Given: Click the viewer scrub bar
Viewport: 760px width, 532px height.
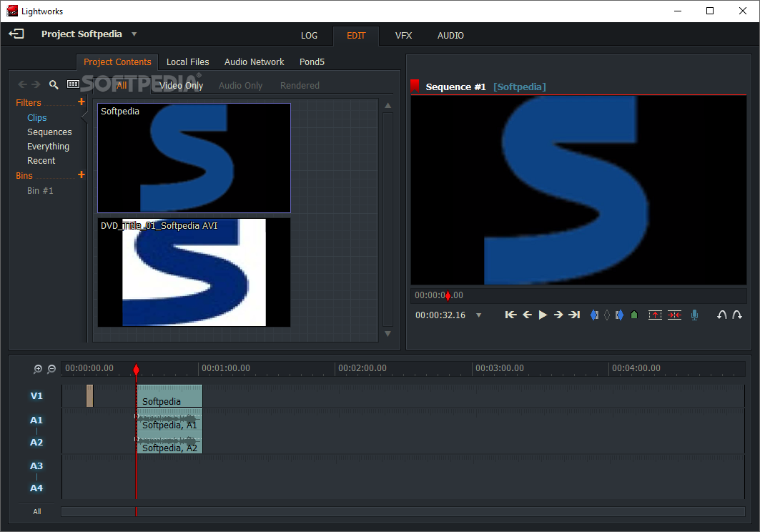Looking at the screenshot, I should (x=578, y=295).
